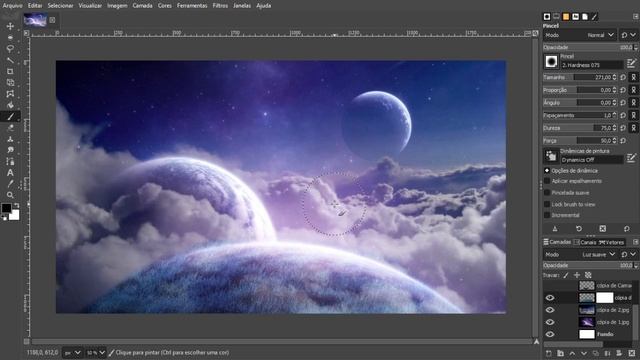This screenshot has height=360, width=640.
Task: Lock pixels brush icon beside Travar
Action: pyautogui.click(x=566, y=276)
